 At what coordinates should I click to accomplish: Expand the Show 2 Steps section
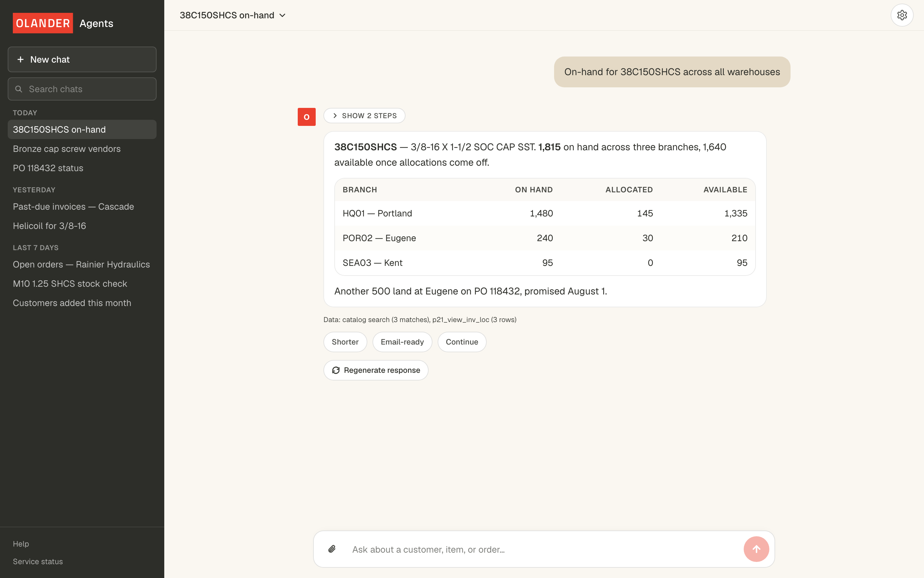click(x=364, y=116)
